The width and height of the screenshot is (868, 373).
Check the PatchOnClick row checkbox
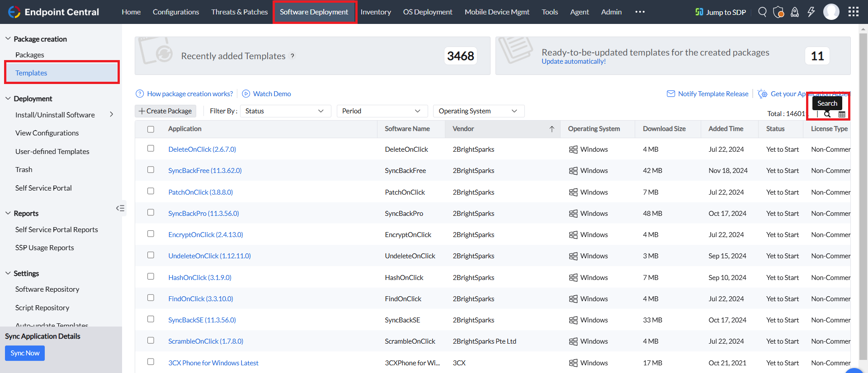point(151,191)
